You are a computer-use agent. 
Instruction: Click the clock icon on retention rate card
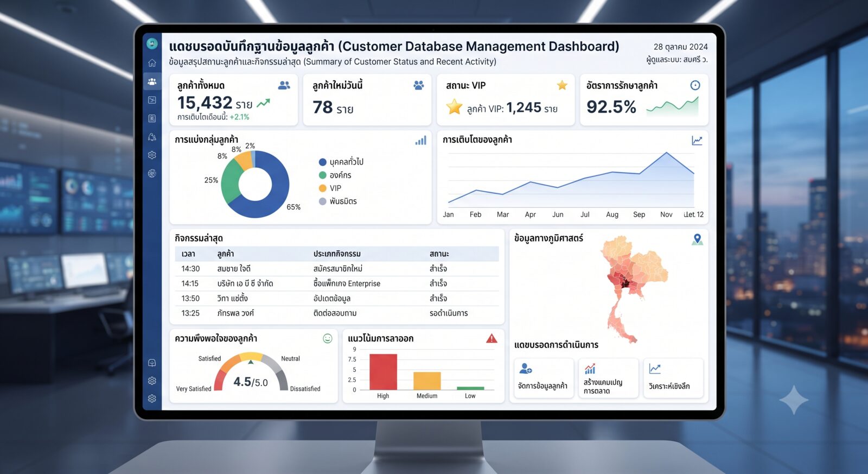click(695, 85)
